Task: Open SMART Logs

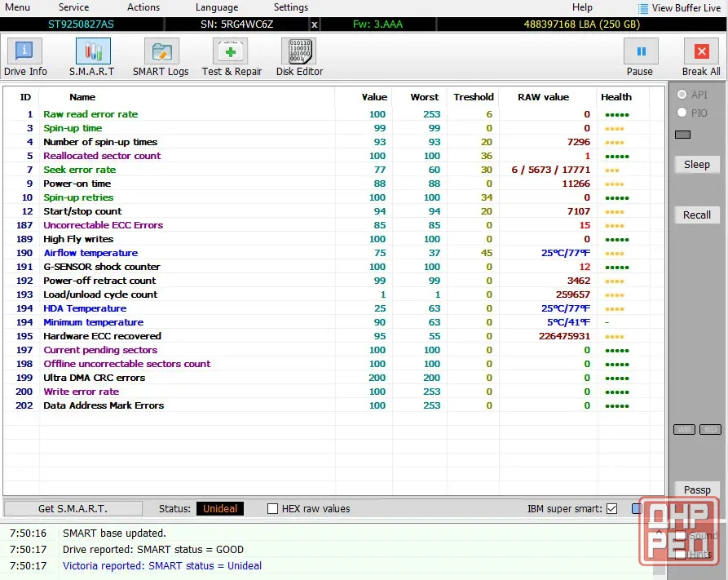Action: 161,57
